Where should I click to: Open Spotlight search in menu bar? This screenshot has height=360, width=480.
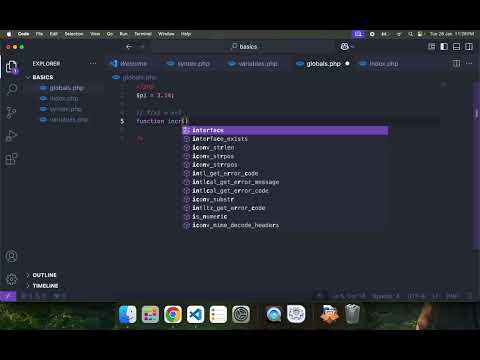(410, 34)
